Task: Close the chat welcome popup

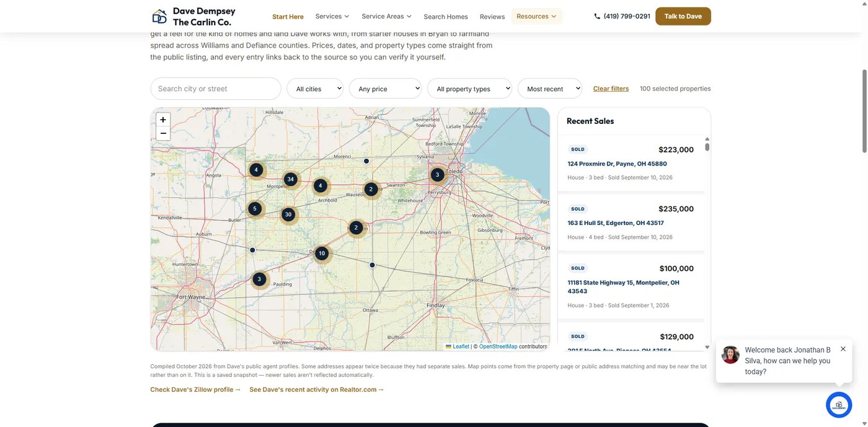Action: point(843,349)
